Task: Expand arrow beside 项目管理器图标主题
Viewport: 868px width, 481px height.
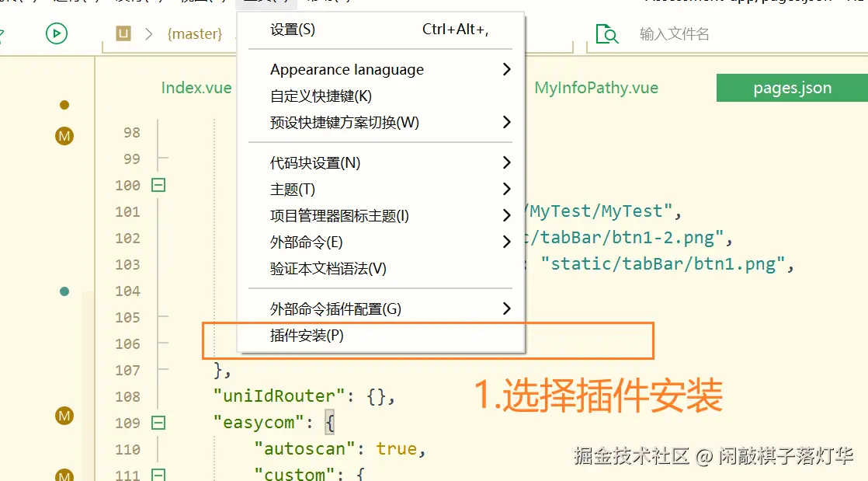Action: pos(506,215)
